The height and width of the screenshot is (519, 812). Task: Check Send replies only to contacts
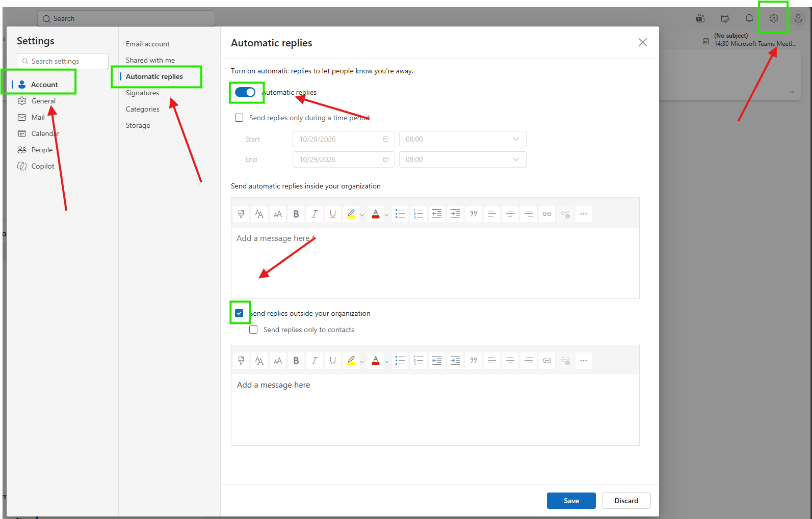[253, 330]
